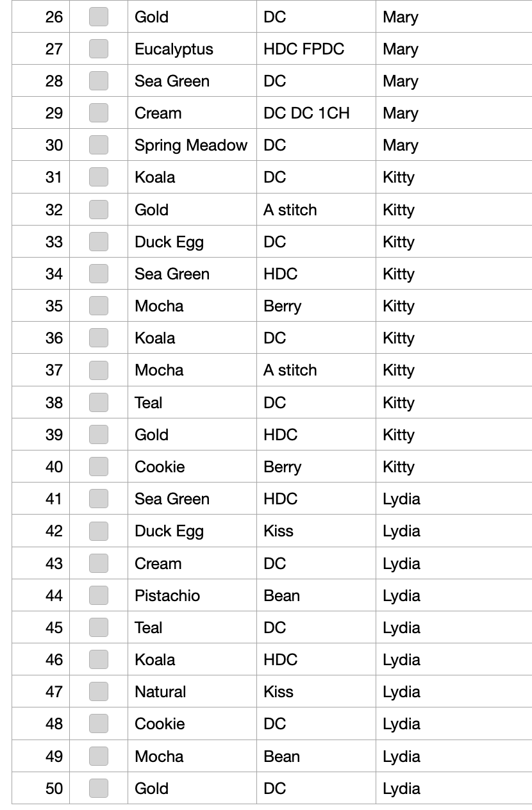This screenshot has height=810, width=532.
Task: Select the Spring Meadow cell
Action: (192, 145)
